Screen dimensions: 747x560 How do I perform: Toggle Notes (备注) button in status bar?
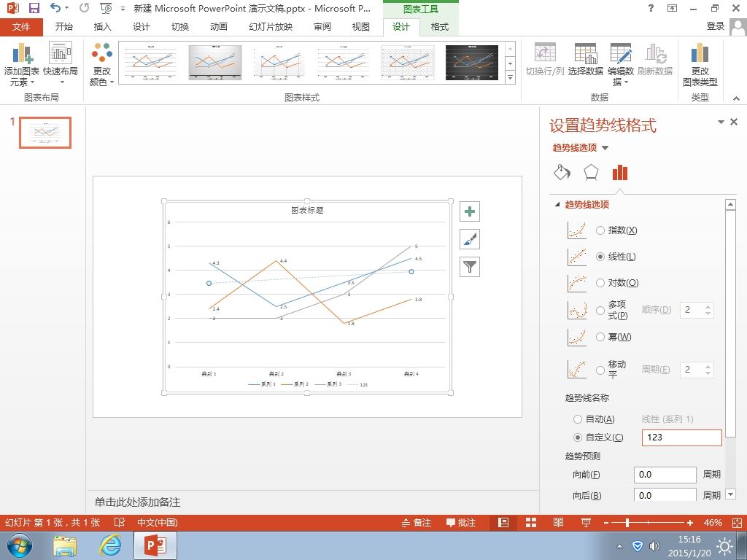[417, 522]
